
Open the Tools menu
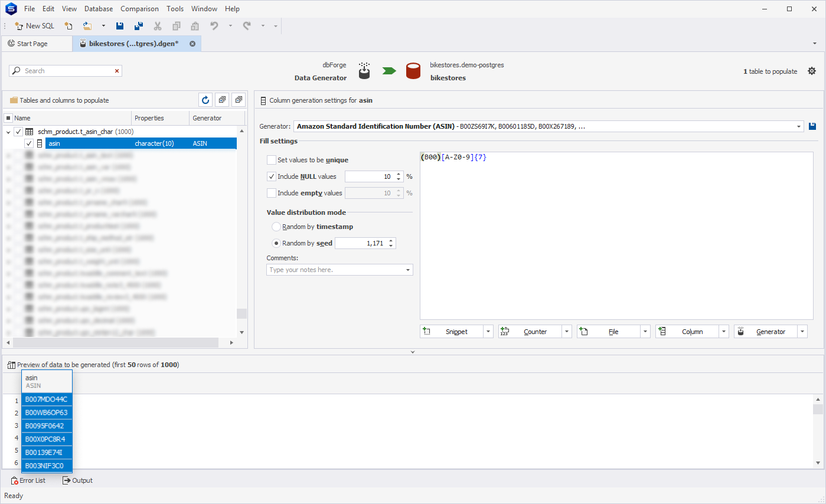point(175,9)
